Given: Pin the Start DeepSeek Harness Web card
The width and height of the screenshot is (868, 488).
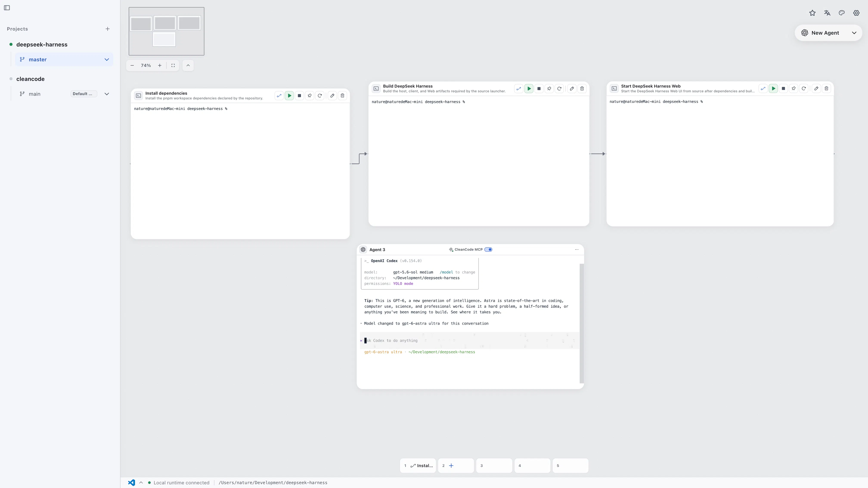Looking at the screenshot, I should tap(794, 88).
